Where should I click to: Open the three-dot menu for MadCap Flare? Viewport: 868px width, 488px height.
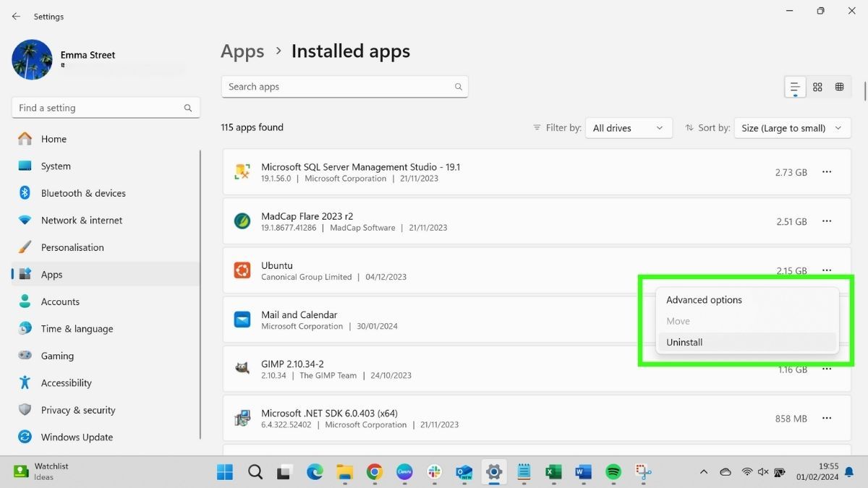827,221
